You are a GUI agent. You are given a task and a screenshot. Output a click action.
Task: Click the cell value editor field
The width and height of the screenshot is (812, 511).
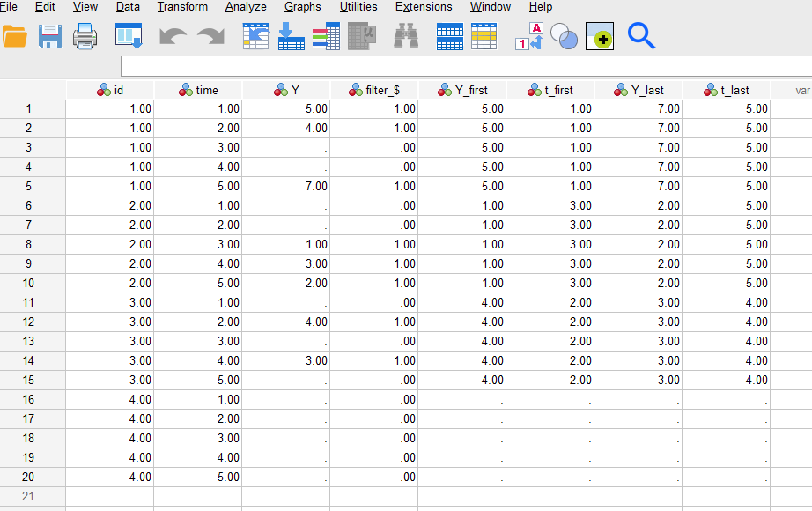point(466,66)
